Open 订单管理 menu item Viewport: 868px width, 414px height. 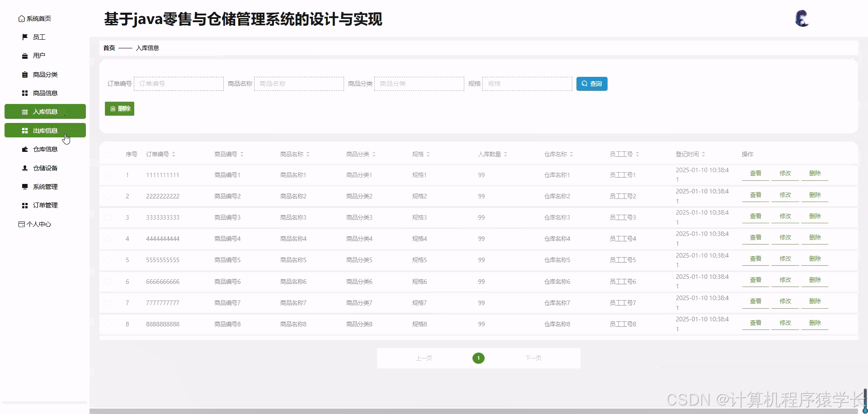(x=45, y=205)
